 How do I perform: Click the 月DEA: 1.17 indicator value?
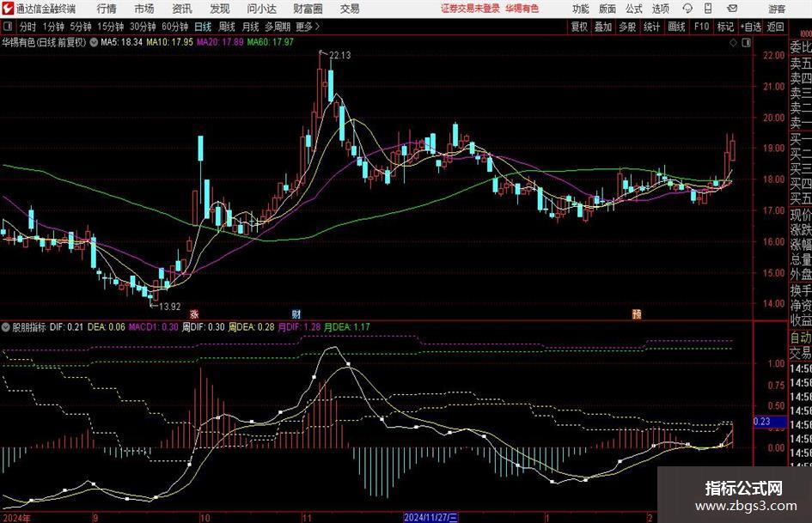pos(347,327)
